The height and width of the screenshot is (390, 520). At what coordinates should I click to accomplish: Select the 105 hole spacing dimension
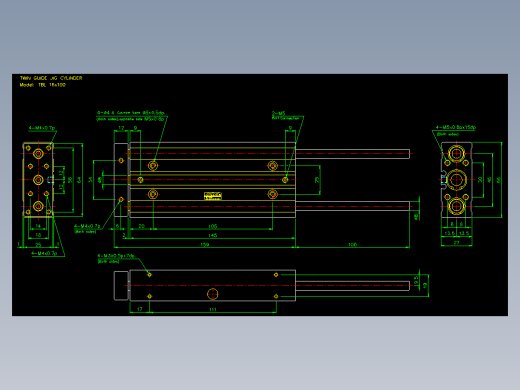(x=212, y=226)
